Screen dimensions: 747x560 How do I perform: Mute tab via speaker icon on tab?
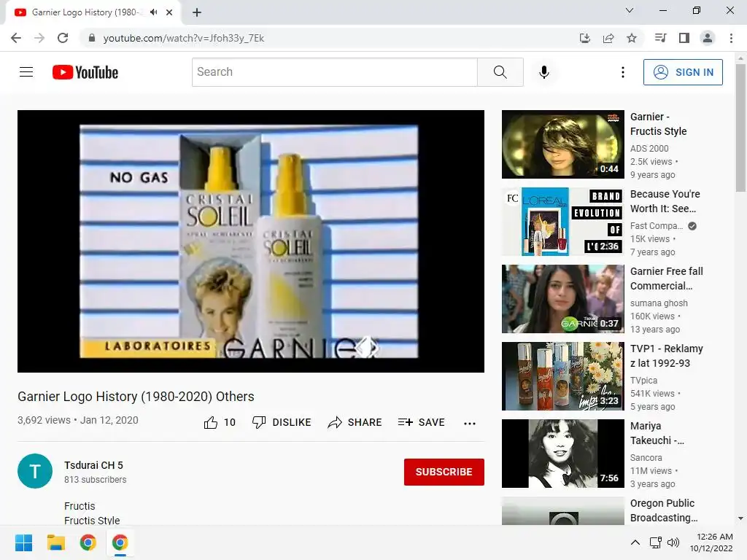(153, 12)
